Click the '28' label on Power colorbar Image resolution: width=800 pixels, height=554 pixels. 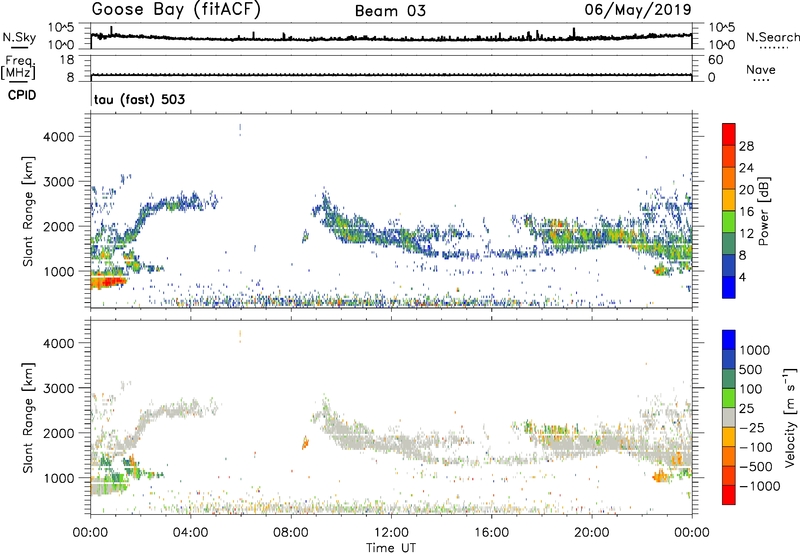click(x=746, y=146)
